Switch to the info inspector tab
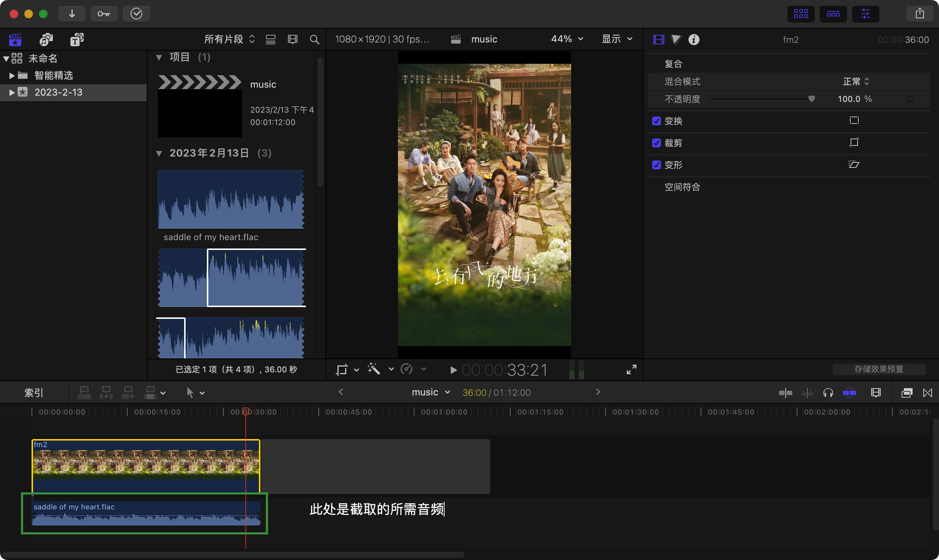 (694, 39)
